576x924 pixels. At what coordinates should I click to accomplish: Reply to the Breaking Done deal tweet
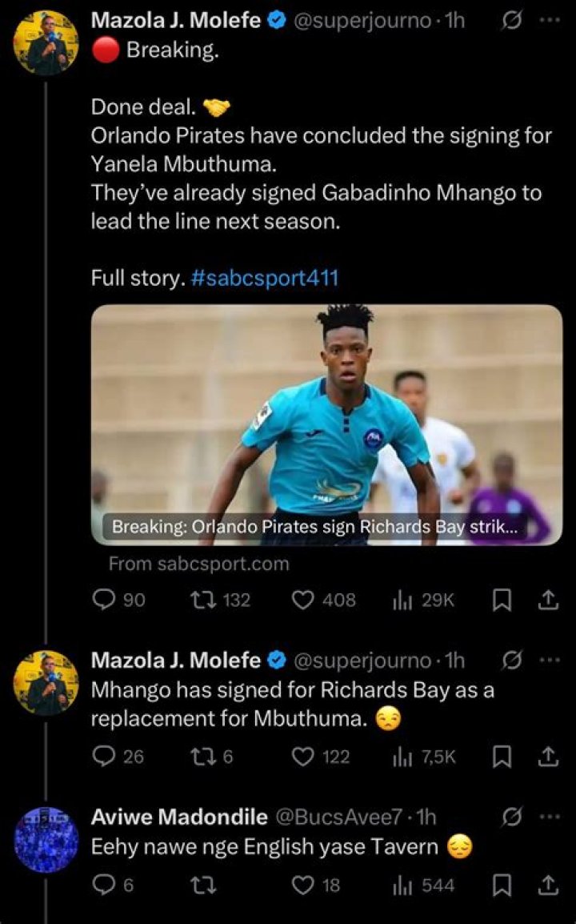(x=105, y=600)
